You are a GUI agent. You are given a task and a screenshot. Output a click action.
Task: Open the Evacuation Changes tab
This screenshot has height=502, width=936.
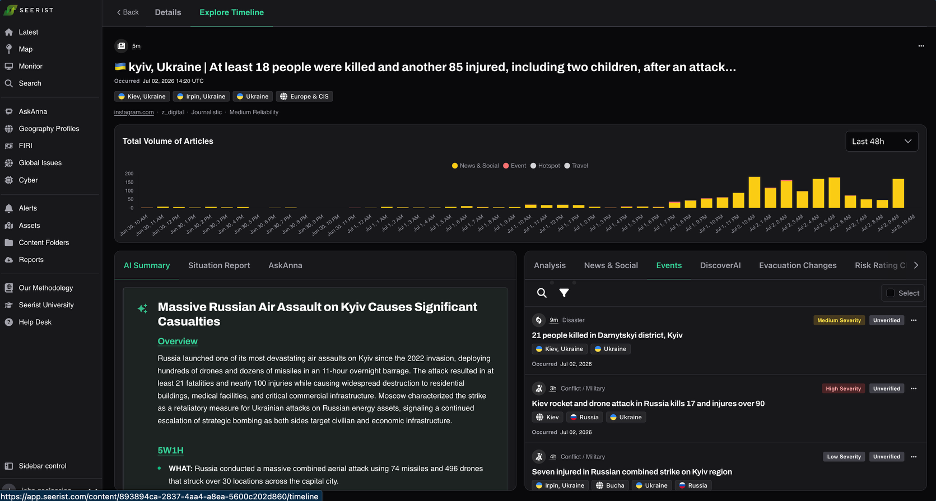pos(798,266)
